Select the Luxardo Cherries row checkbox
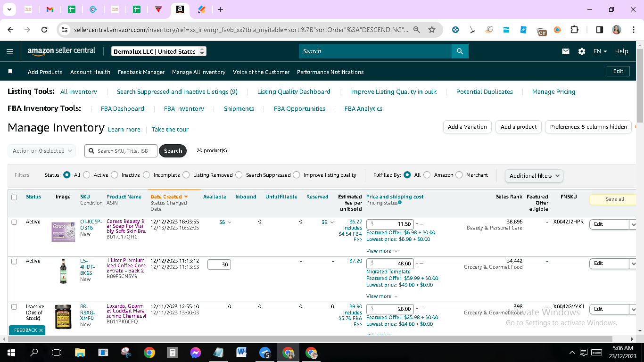Viewport: 644px width, 362px height. pos(14,307)
